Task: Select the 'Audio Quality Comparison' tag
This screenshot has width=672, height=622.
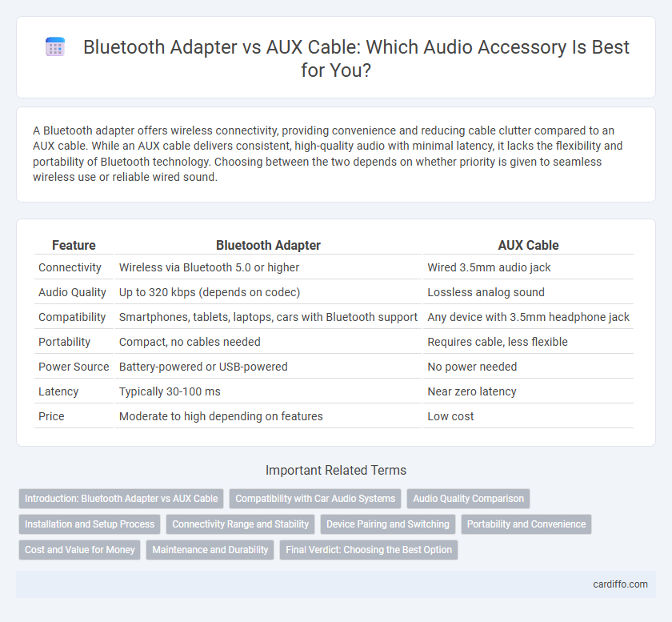Action: 469,499
